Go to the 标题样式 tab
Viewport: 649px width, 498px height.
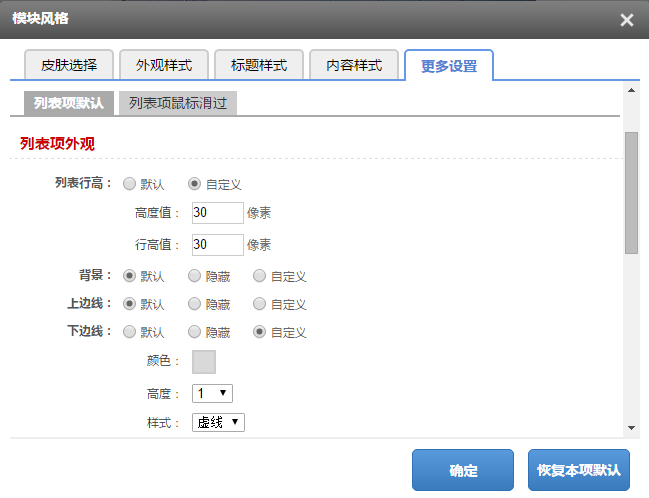(259, 66)
